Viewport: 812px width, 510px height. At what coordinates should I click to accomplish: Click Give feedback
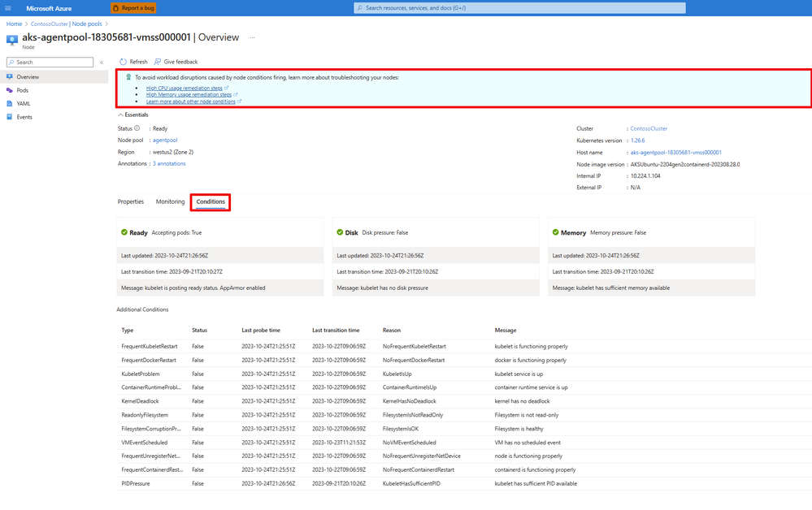tap(176, 62)
